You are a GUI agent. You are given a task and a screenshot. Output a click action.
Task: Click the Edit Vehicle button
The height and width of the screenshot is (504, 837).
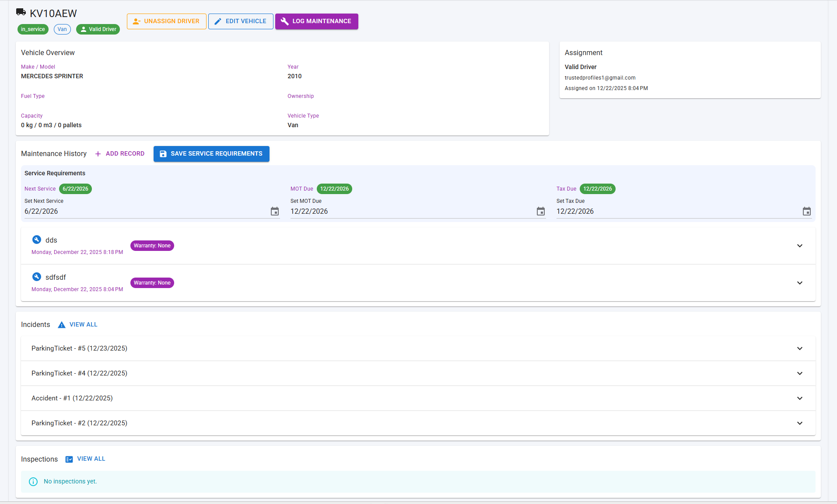(x=240, y=21)
